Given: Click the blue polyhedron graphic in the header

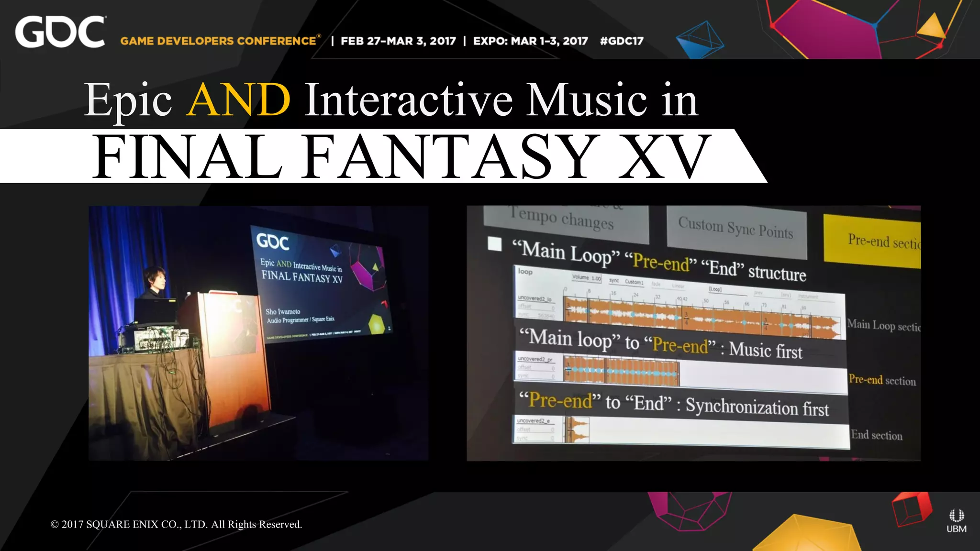Looking at the screenshot, I should [700, 39].
